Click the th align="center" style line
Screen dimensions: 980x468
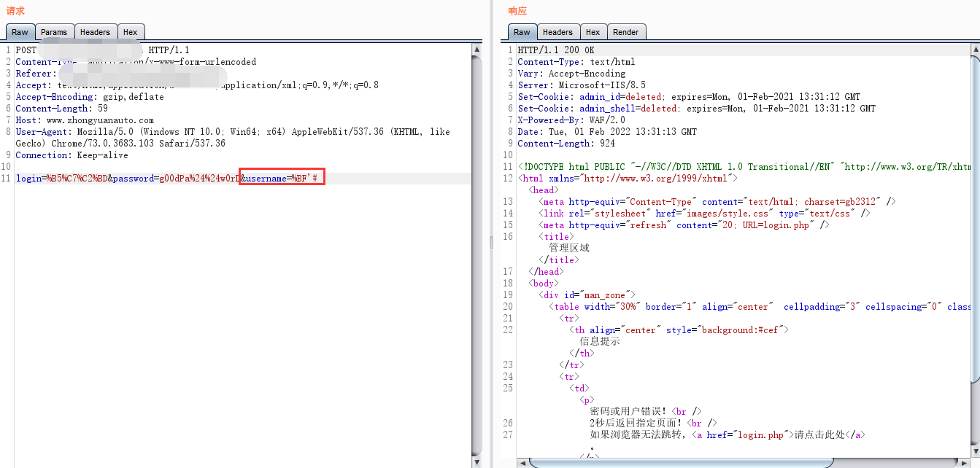[x=679, y=330]
